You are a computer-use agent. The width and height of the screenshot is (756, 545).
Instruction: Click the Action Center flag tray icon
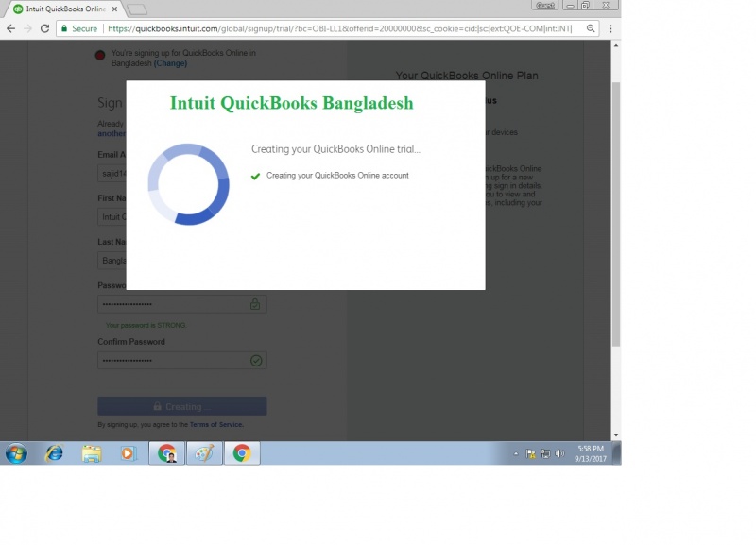coord(531,453)
